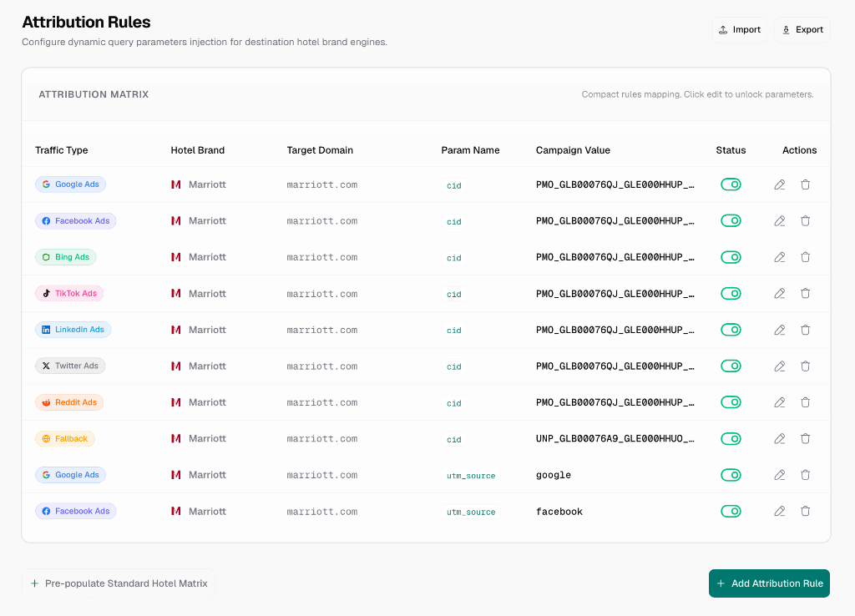Click Marriott logo in Reddit Ads row
This screenshot has width=855, height=616.
click(x=175, y=402)
